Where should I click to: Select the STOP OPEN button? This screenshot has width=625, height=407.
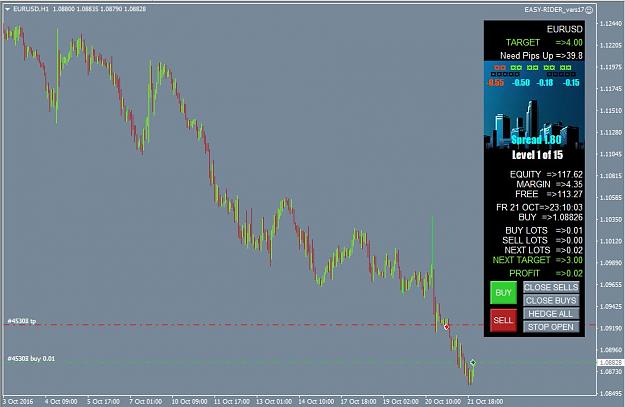551,327
